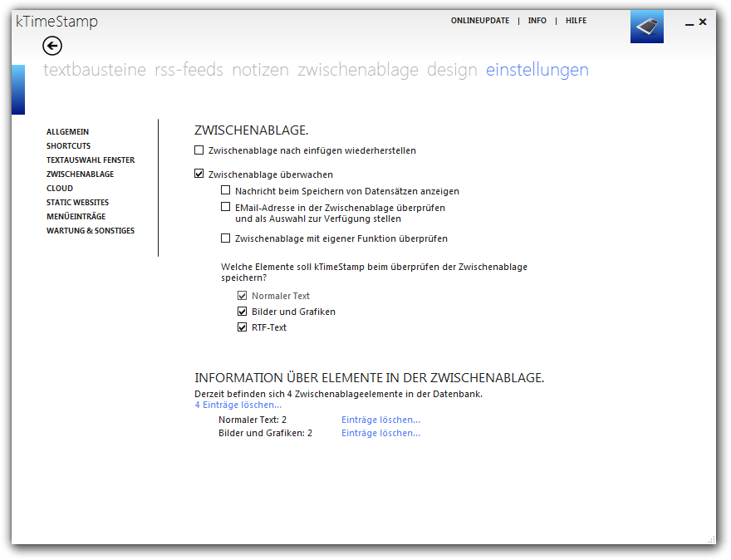Viewport: 731px width, 560px height.
Task: Click Einträge löschen for Normaler Text
Action: (380, 420)
